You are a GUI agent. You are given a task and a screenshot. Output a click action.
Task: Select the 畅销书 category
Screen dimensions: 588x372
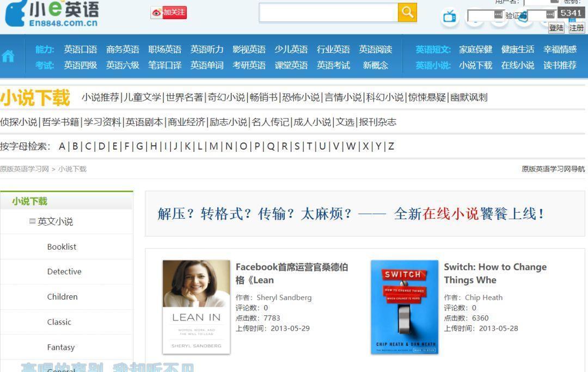(264, 97)
